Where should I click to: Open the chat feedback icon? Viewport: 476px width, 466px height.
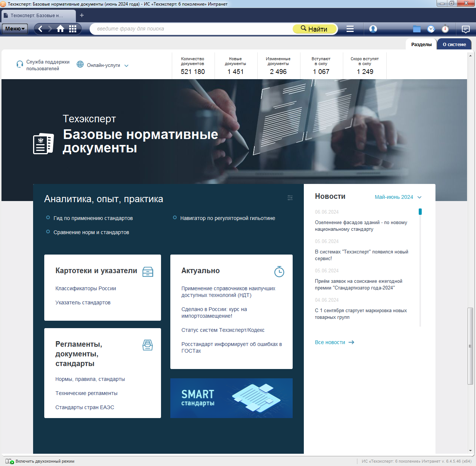466,29
